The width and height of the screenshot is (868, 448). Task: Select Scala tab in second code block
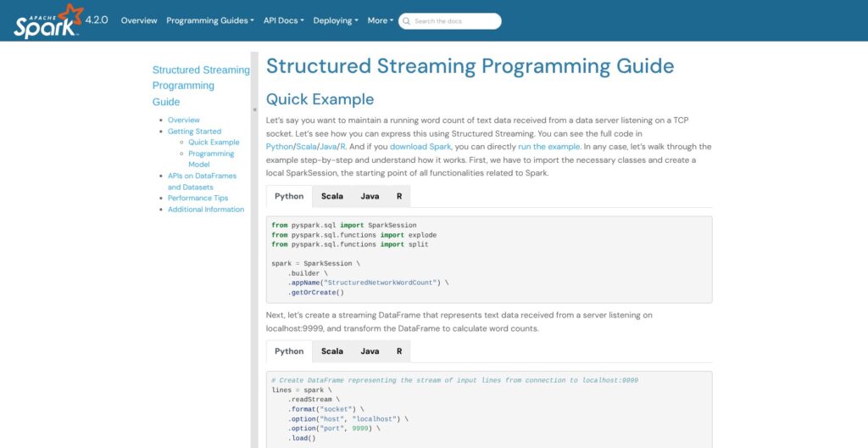click(332, 351)
